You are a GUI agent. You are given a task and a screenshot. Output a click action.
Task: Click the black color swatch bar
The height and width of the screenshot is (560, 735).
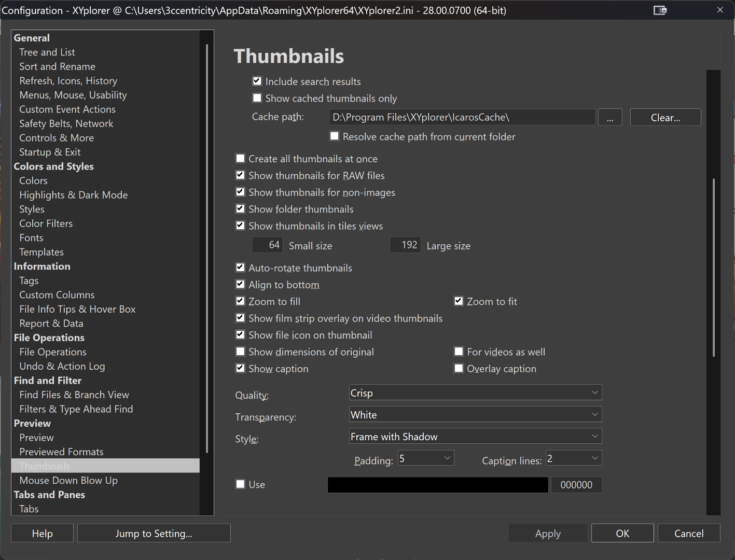438,485
